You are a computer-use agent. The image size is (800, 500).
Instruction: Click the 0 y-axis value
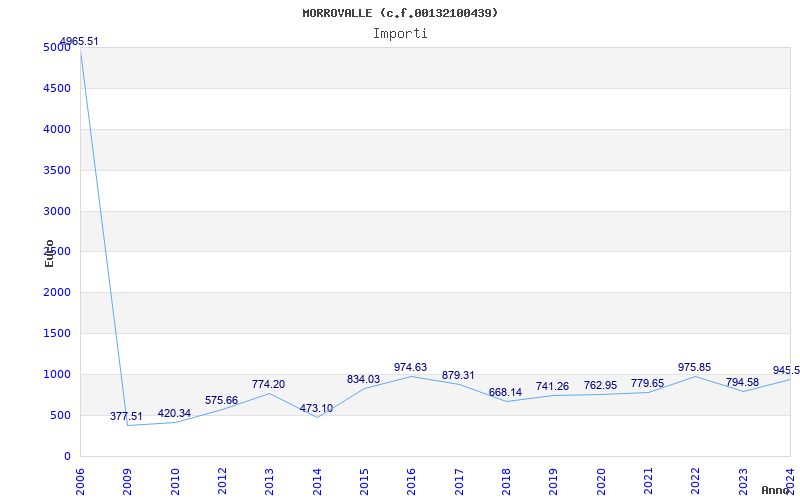[x=67, y=456]
